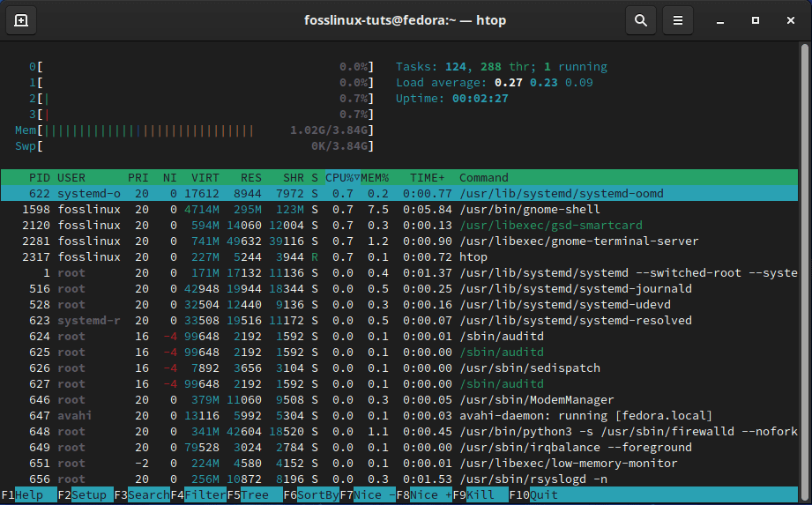
Task: Select the systemd-oomd process row
Action: click(x=399, y=194)
